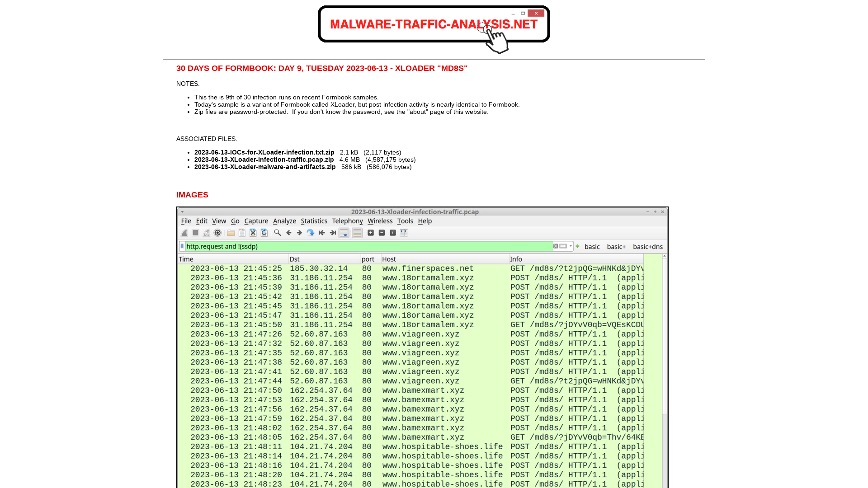
Task: Click the zoom in plus icon
Action: point(371,233)
